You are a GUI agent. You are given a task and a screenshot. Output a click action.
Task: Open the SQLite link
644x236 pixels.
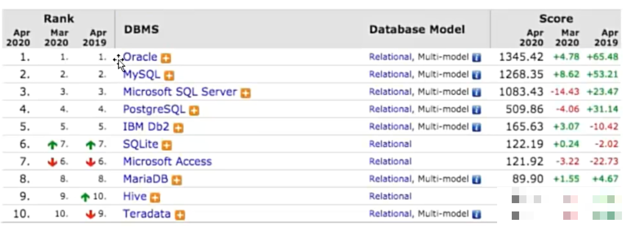[141, 144]
